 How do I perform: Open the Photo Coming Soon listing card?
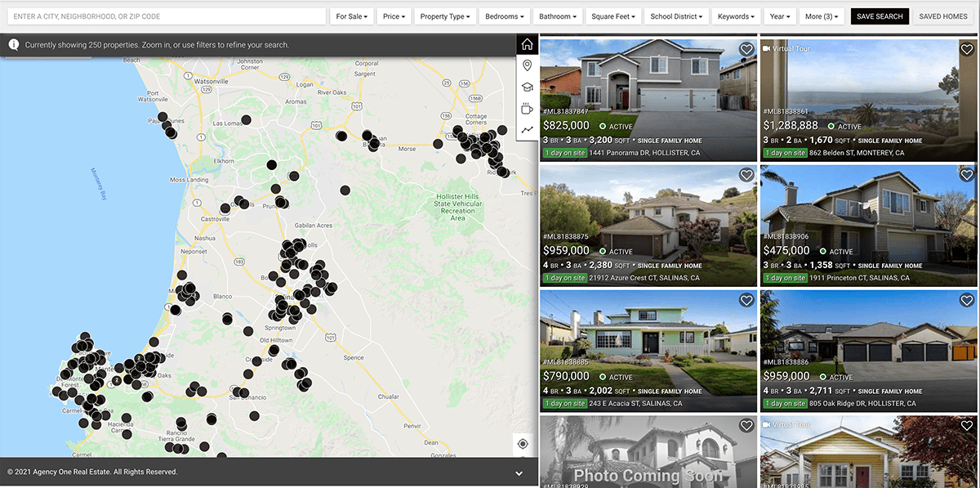point(648,451)
